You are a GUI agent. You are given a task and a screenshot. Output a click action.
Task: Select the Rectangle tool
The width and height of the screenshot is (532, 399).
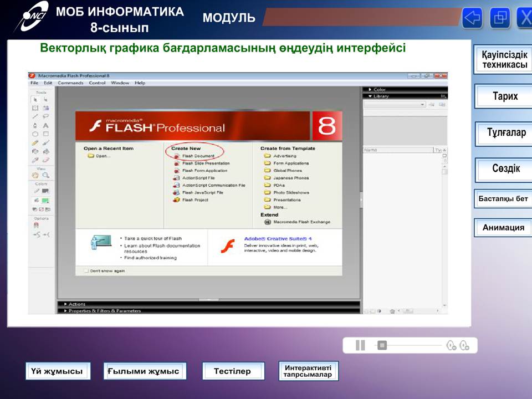[46, 134]
